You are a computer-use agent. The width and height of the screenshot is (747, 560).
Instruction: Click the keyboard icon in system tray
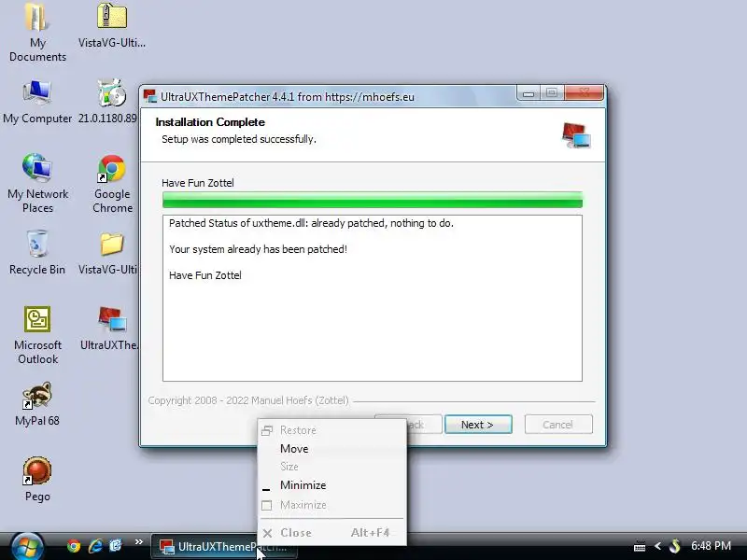tap(640, 546)
